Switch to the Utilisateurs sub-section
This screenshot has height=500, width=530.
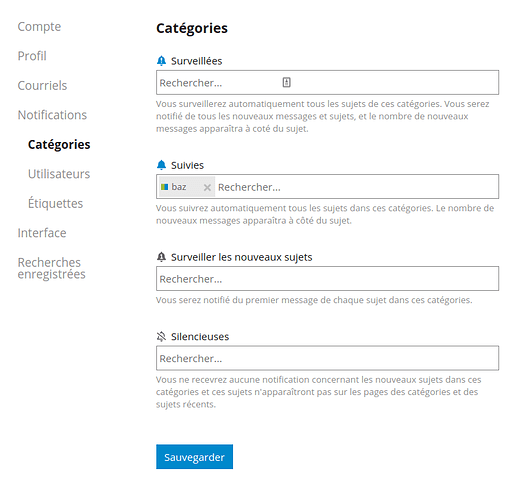pyautogui.click(x=59, y=174)
